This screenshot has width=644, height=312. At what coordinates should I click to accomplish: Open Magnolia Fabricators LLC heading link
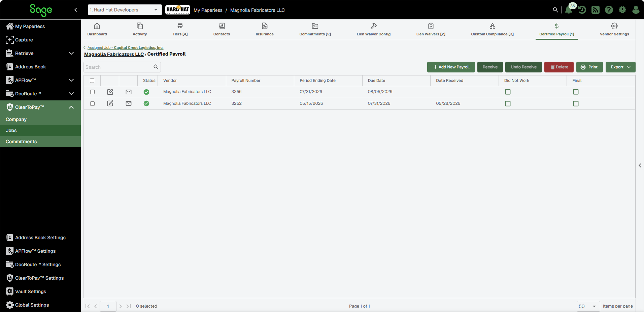tap(114, 54)
